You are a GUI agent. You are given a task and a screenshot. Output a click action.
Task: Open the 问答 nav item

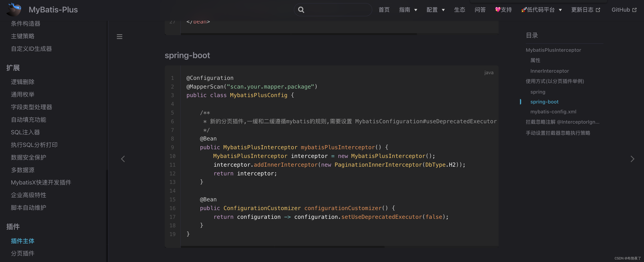pos(480,10)
